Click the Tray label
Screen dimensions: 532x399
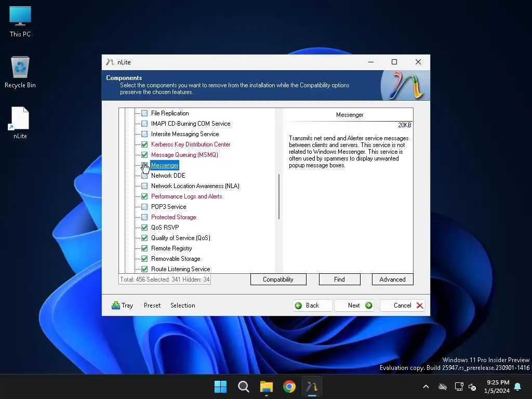(127, 305)
